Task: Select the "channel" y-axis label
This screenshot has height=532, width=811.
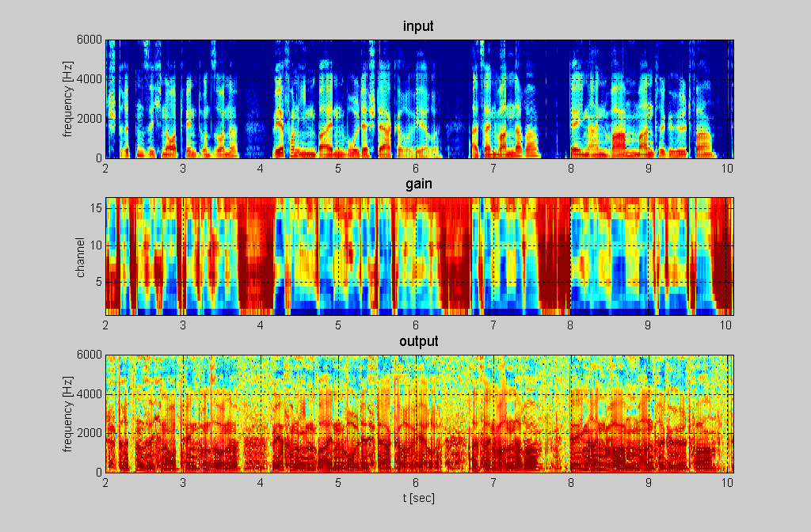Action: click(80, 257)
